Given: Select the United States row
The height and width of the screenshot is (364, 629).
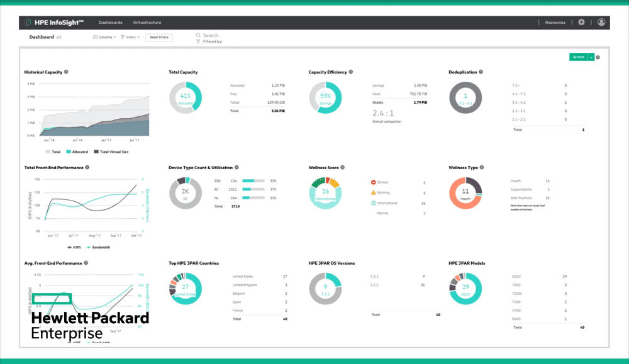Looking at the screenshot, I should (260, 277).
